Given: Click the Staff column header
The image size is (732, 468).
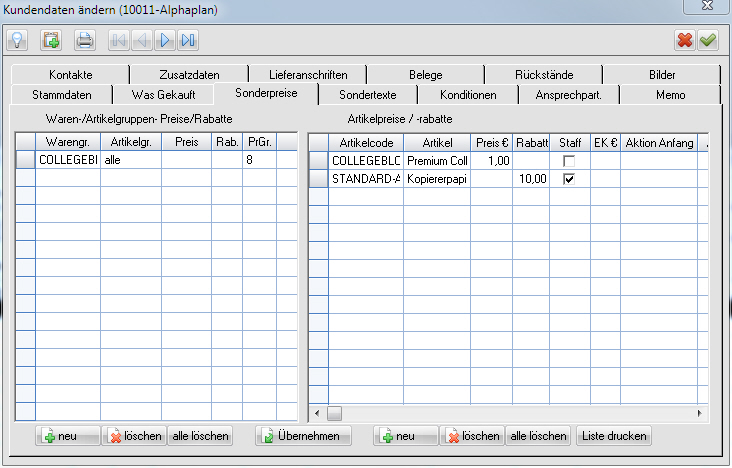Looking at the screenshot, I should click(x=570, y=143).
